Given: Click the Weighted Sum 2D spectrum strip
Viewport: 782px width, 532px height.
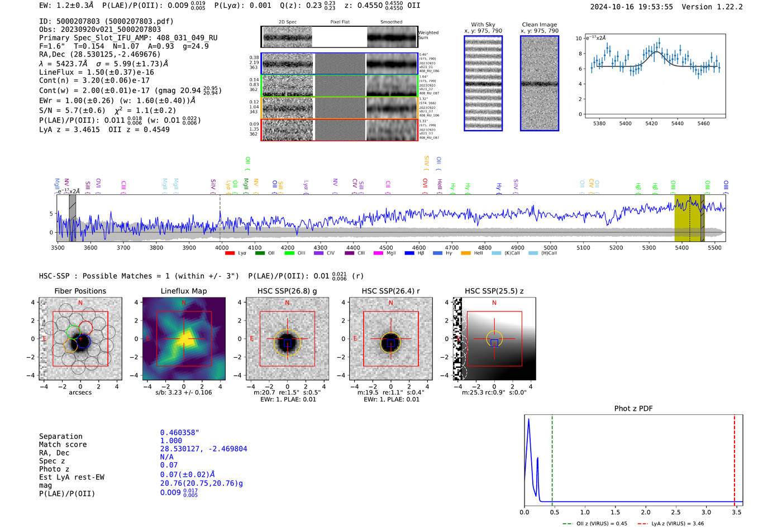Looking at the screenshot, I should click(x=340, y=37).
